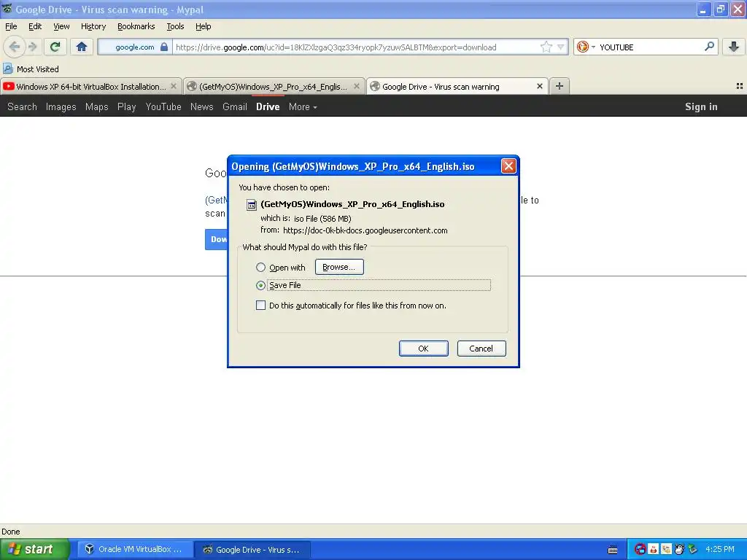Click the Drive link in Google bar

click(x=268, y=106)
